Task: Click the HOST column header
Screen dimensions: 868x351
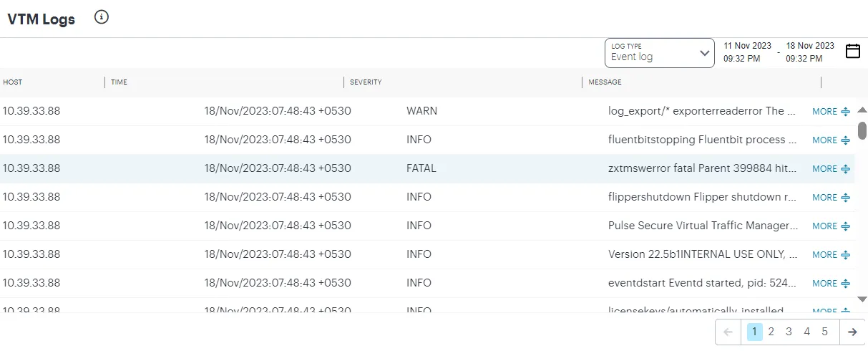Action: click(x=13, y=82)
